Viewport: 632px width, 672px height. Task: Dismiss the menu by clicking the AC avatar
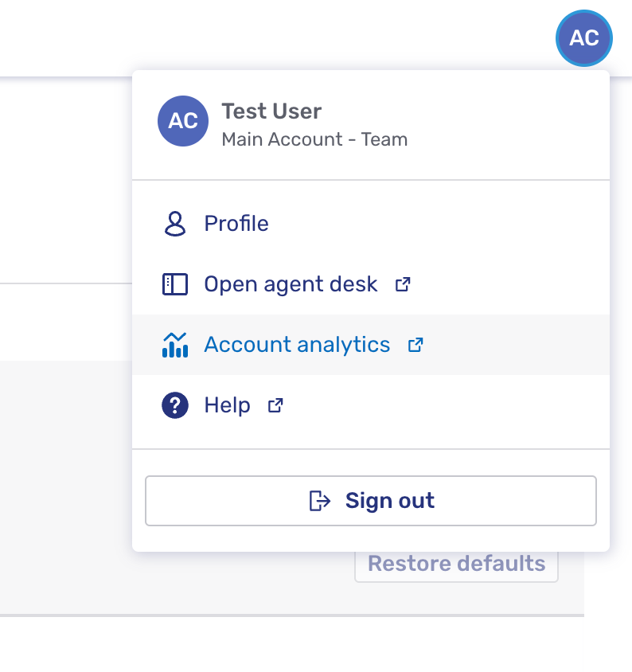coord(583,38)
